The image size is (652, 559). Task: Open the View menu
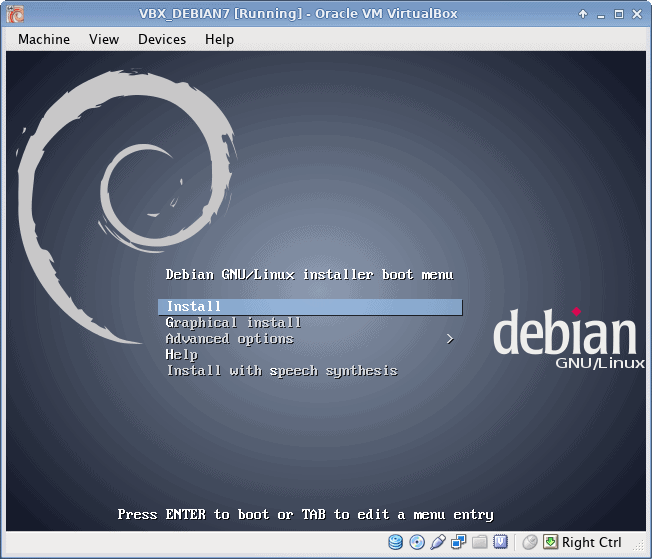[104, 40]
